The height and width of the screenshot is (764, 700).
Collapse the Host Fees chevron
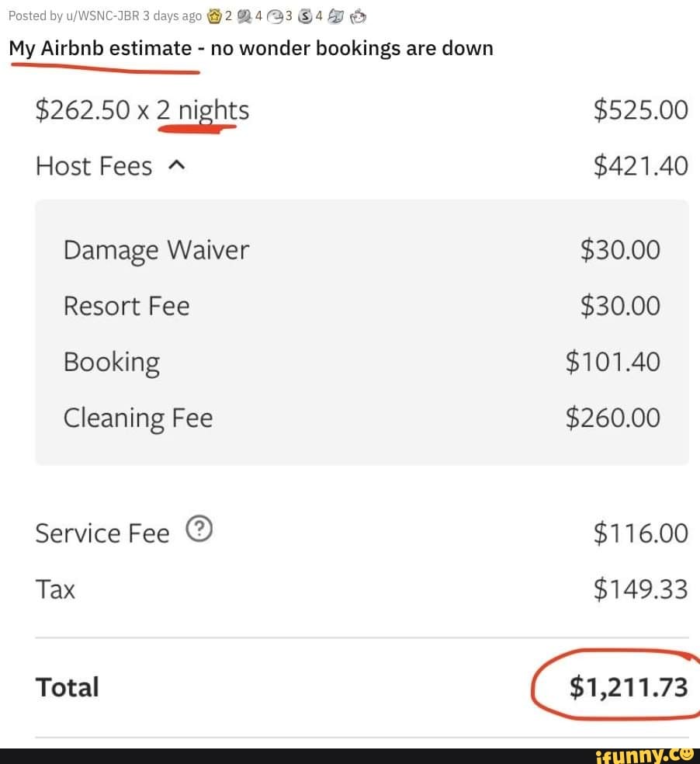[175, 165]
